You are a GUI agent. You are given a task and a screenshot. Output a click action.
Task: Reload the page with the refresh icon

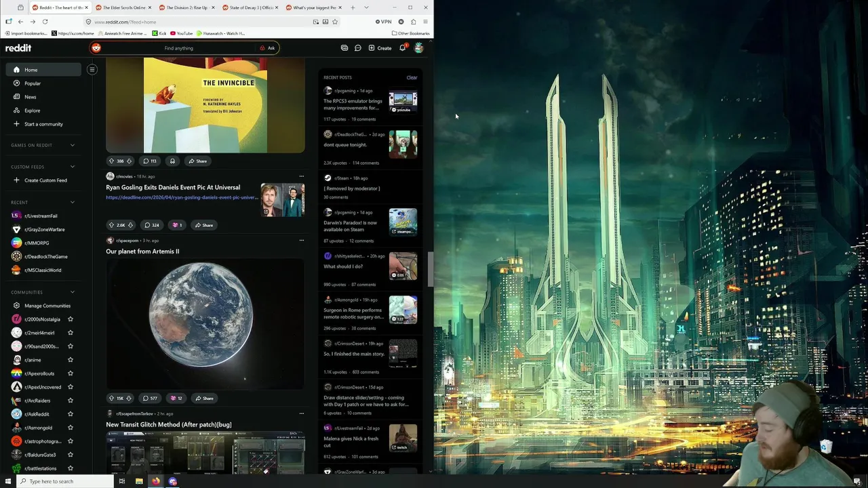[x=45, y=22]
